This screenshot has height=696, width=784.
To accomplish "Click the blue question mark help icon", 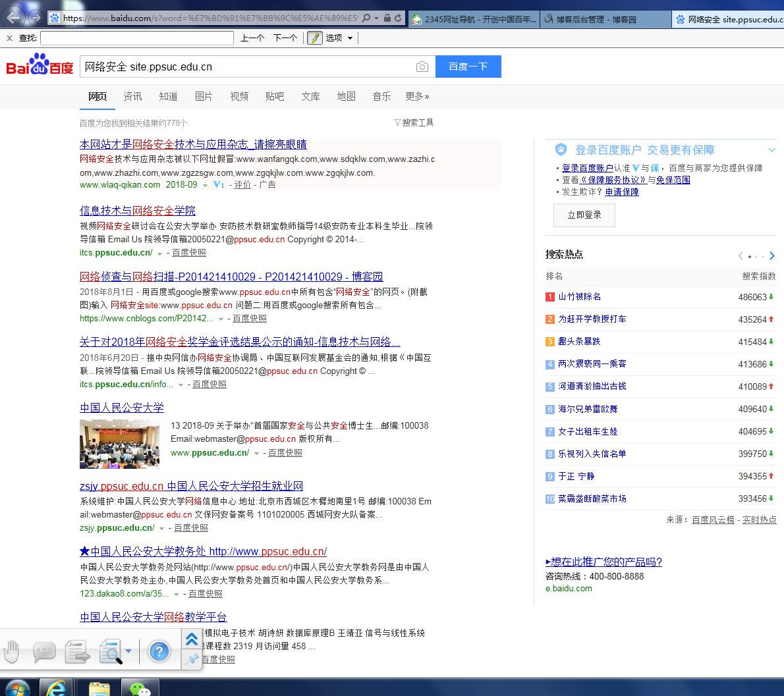I will point(159,651).
